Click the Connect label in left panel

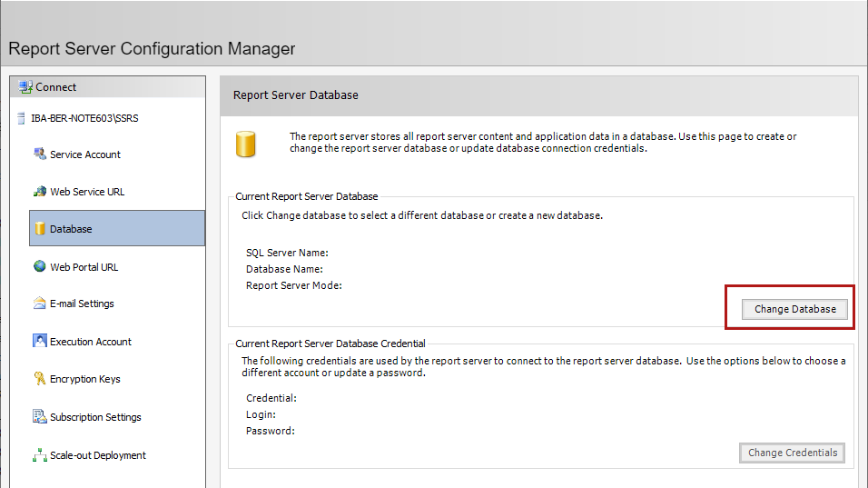[56, 87]
